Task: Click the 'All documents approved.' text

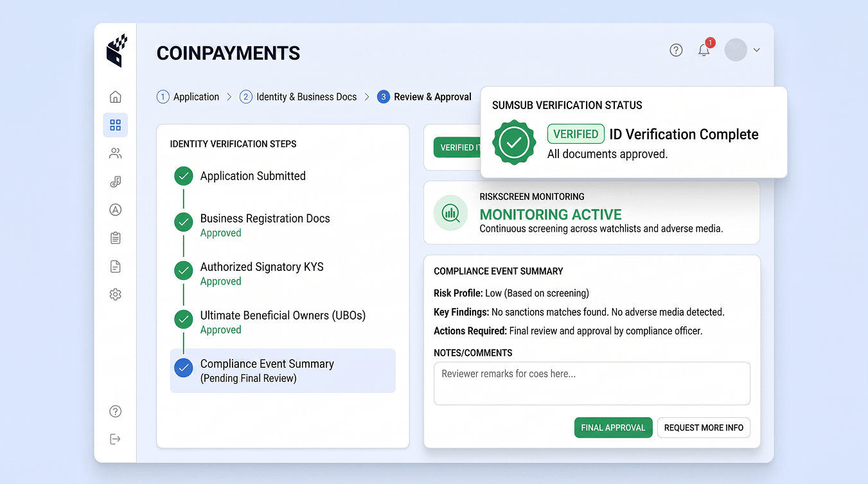Action: 608,154
